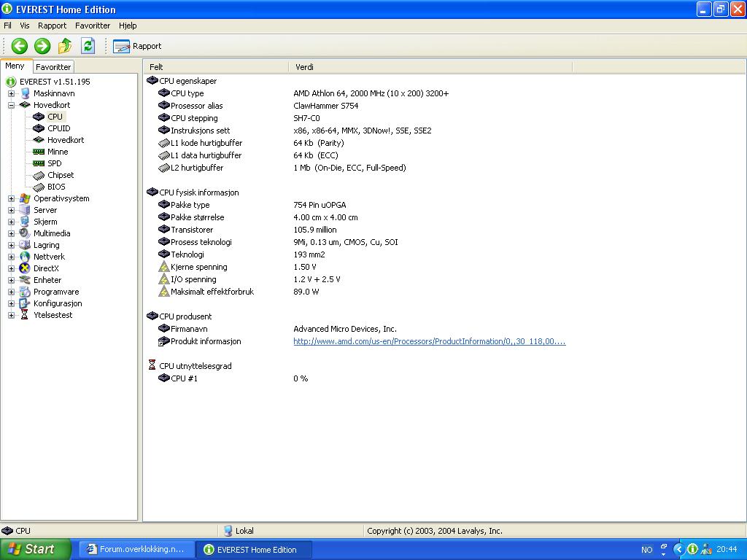The image size is (747, 560).
Task: Expand the Multimedia tree node
Action: pyautogui.click(x=11, y=233)
